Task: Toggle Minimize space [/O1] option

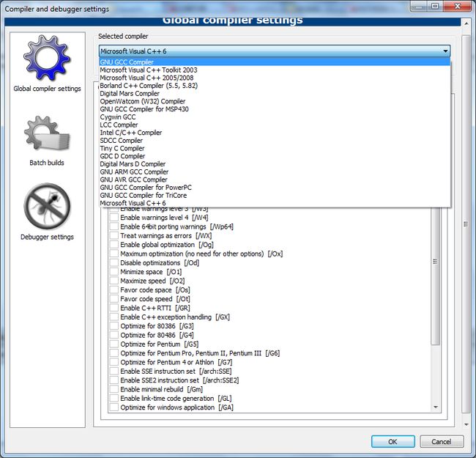Action: tap(114, 272)
